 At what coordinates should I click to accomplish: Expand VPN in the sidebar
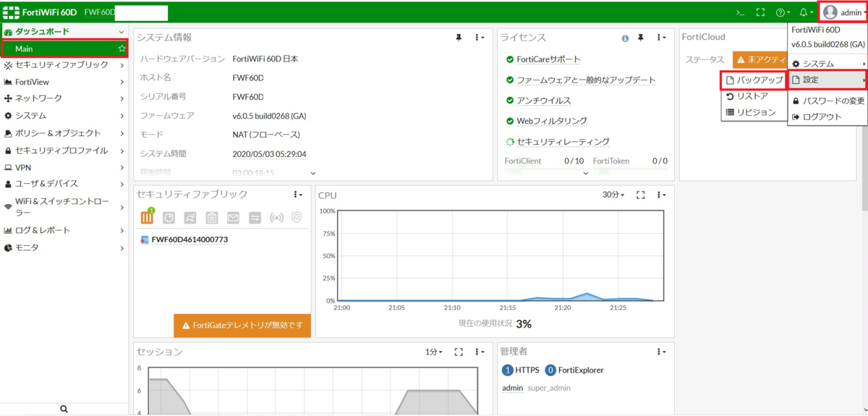(64, 167)
